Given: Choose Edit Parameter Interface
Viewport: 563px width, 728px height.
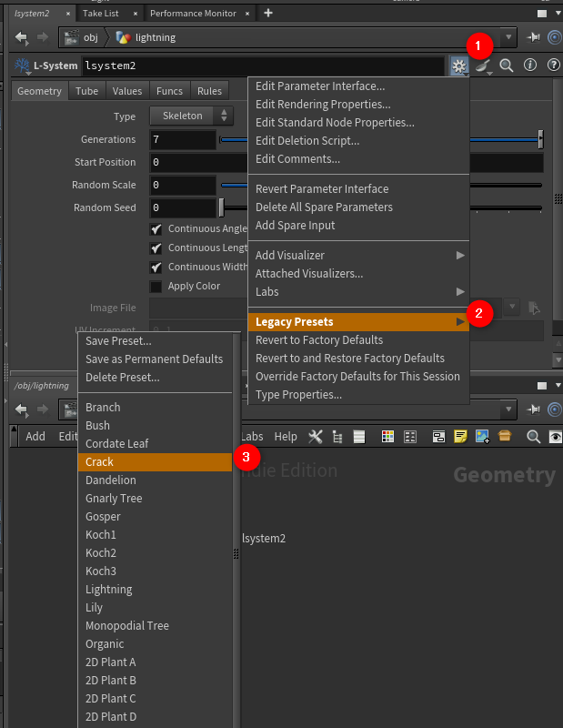Looking at the screenshot, I should coord(358,86).
